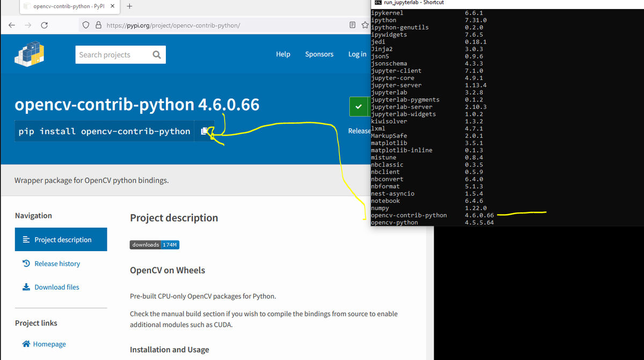This screenshot has width=644, height=360.
Task: Click the Release link beside the terminal
Action: tap(359, 131)
